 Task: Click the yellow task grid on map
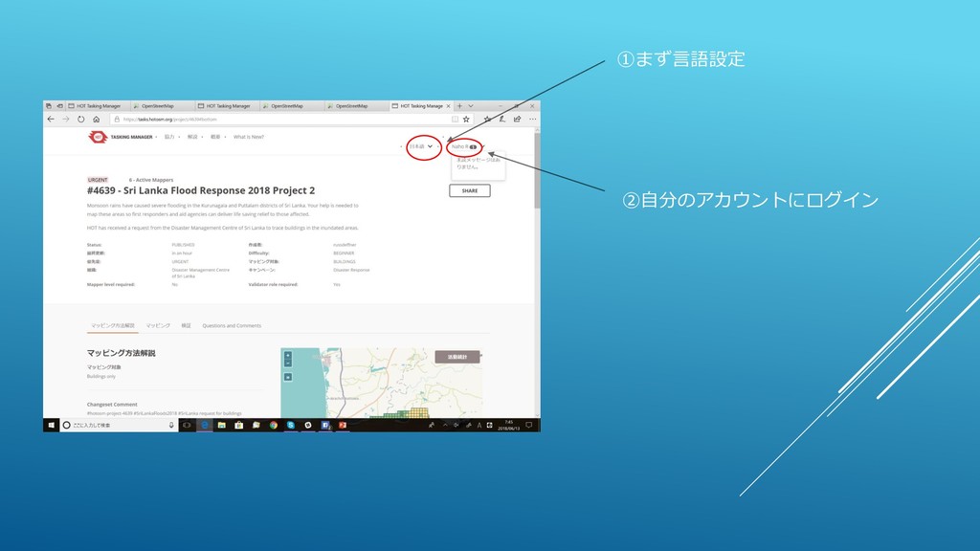tap(419, 412)
